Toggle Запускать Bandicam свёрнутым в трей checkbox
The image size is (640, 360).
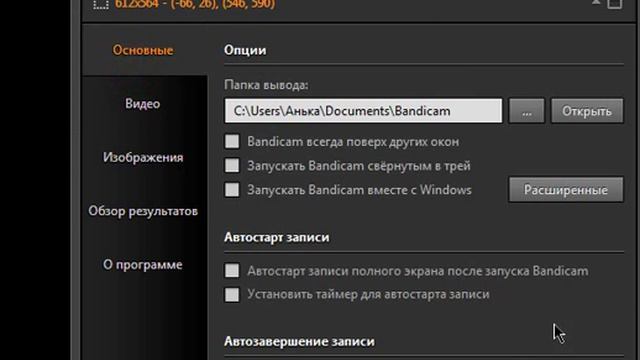pos(232,166)
